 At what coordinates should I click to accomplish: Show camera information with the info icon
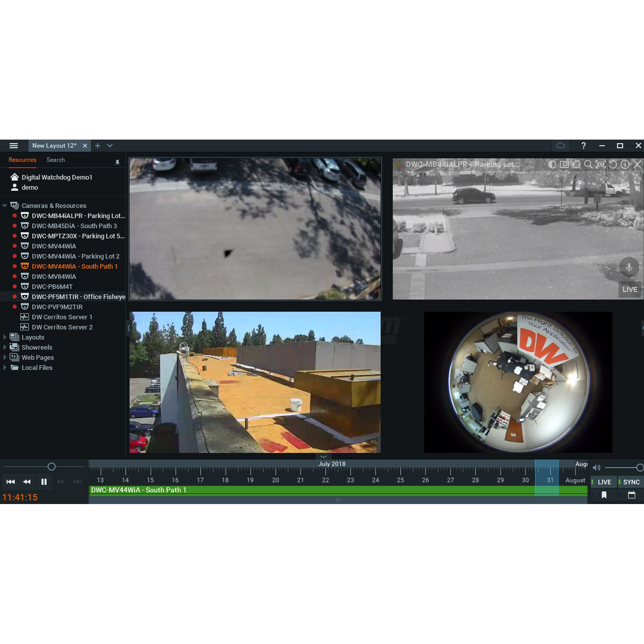(625, 164)
